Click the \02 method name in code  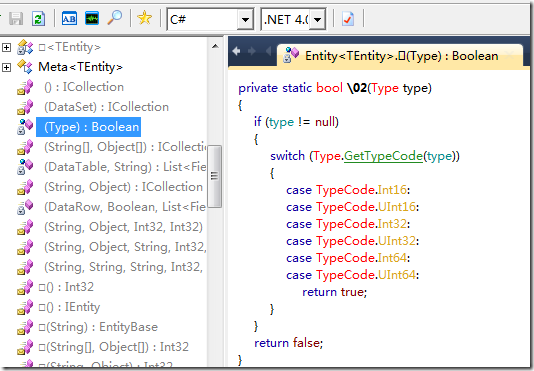[x=357, y=88]
